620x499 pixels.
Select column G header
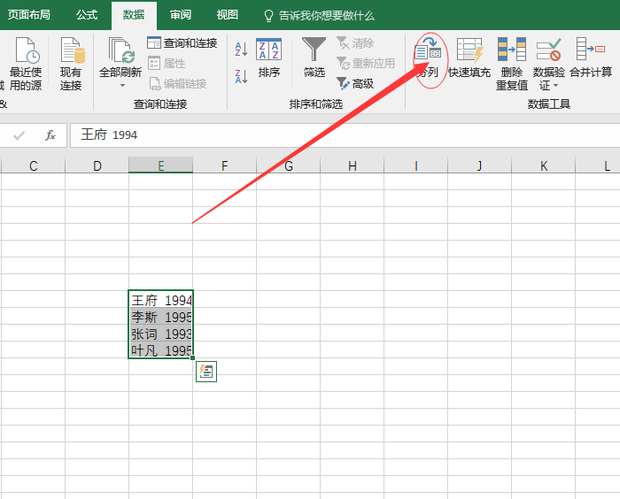[x=289, y=165]
